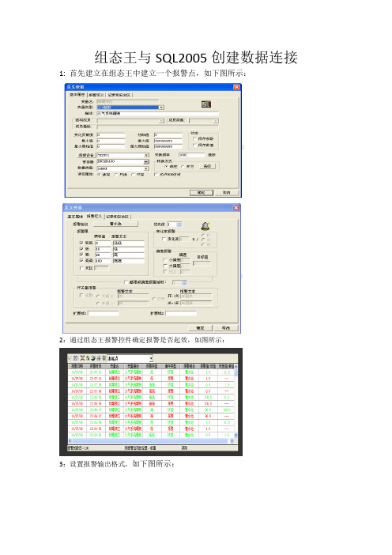Open disabled 成员类型 dropdown

216,121
